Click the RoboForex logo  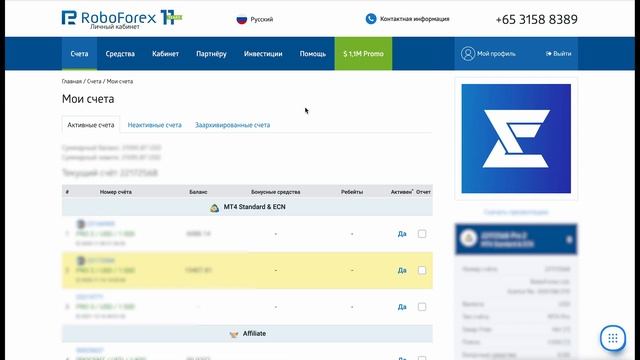(122, 19)
